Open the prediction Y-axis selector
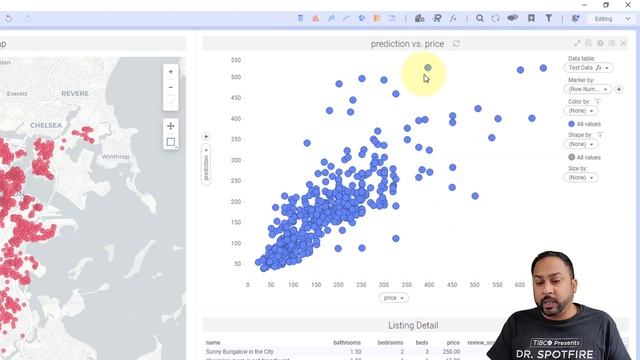640x360 pixels. pos(206,164)
